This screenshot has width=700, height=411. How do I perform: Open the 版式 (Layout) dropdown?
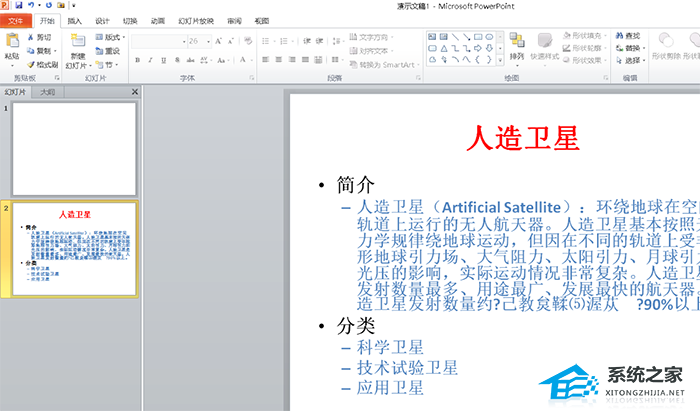click(110, 37)
